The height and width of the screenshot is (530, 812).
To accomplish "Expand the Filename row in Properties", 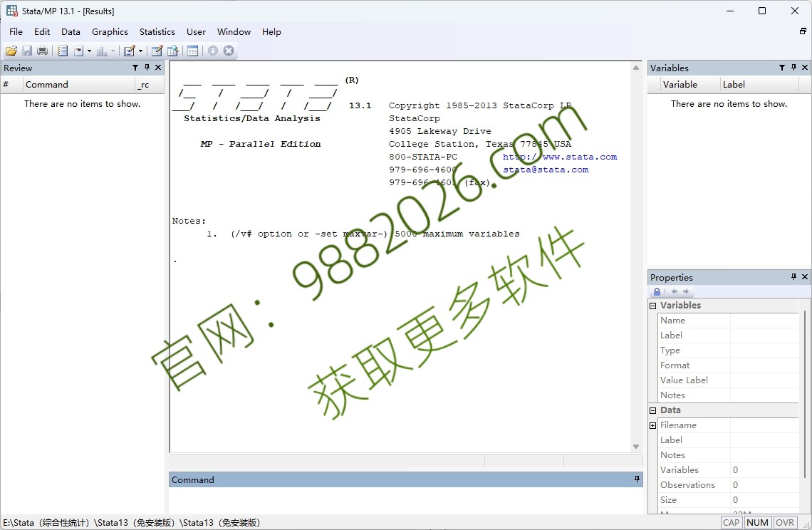I will [x=653, y=425].
